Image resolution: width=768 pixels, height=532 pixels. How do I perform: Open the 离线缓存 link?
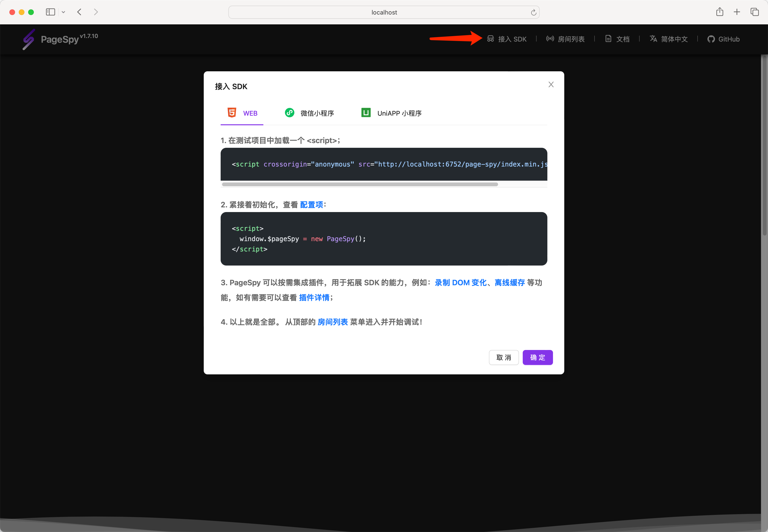pos(510,283)
